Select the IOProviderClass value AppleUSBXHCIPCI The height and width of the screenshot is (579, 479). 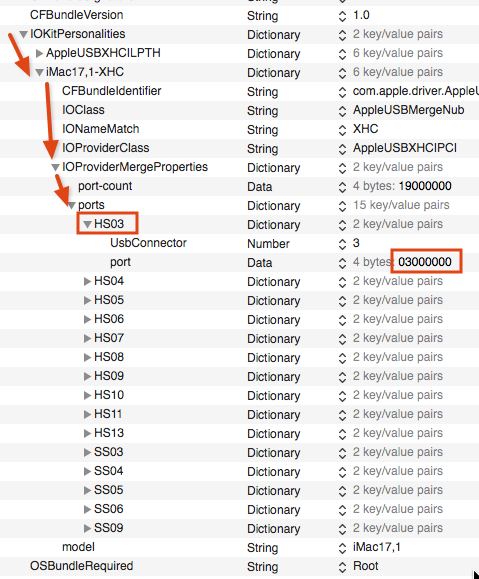pos(405,148)
